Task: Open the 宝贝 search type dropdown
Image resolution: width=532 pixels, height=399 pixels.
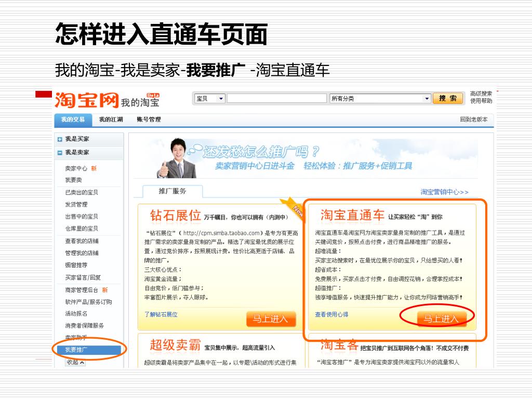Action: (210, 98)
